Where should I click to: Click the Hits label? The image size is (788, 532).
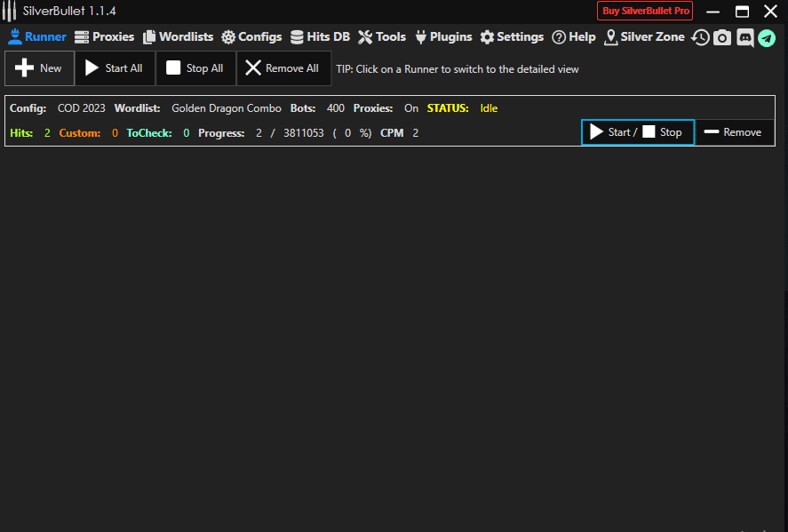[x=21, y=132]
